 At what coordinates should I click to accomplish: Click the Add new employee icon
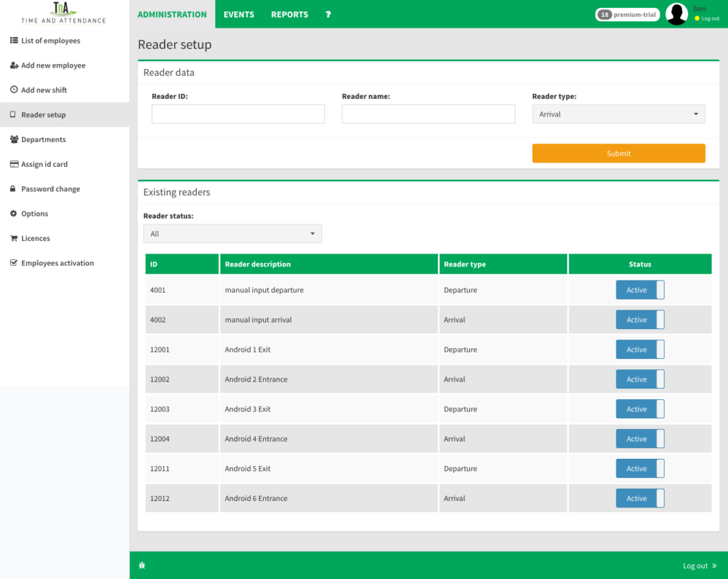[14, 65]
